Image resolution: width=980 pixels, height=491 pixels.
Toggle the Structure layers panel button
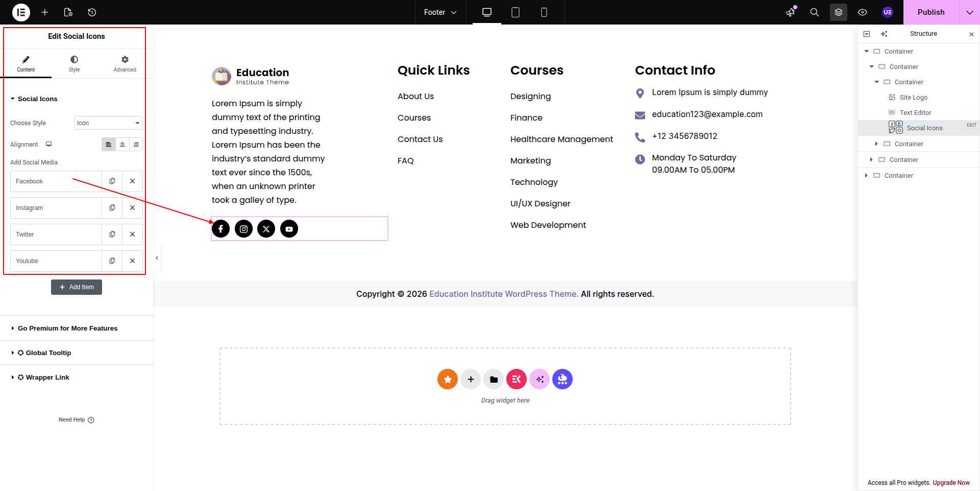838,12
